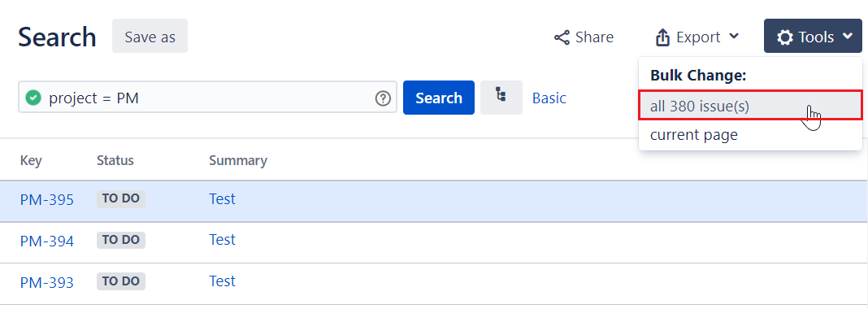Open the PM-393 Test summary link
The width and height of the screenshot is (868, 309).
(x=222, y=281)
